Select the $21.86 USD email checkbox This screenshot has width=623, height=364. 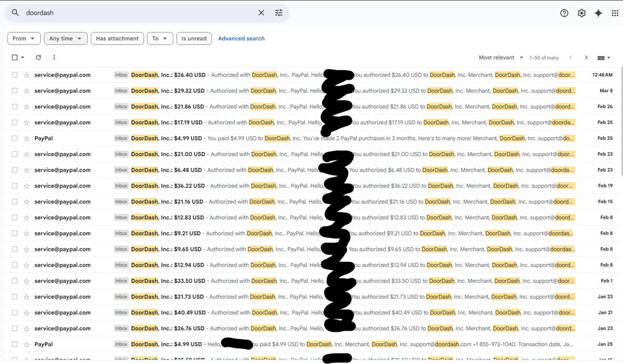click(15, 106)
